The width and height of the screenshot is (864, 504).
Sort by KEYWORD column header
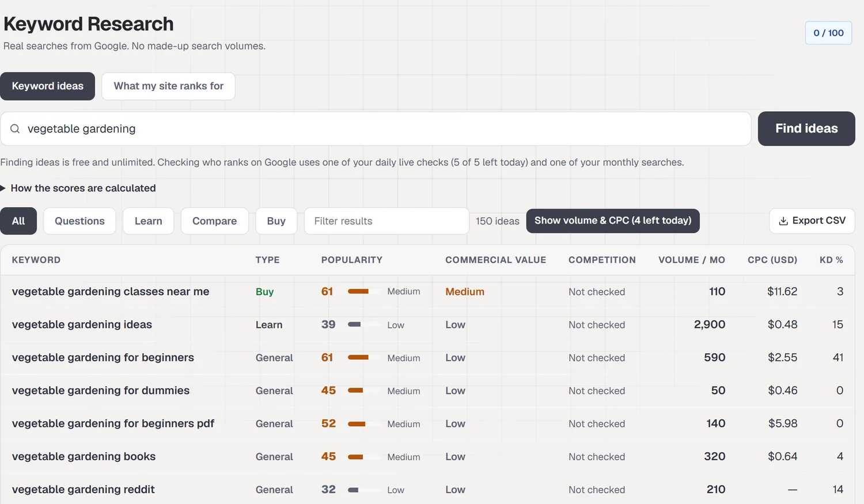pos(36,260)
